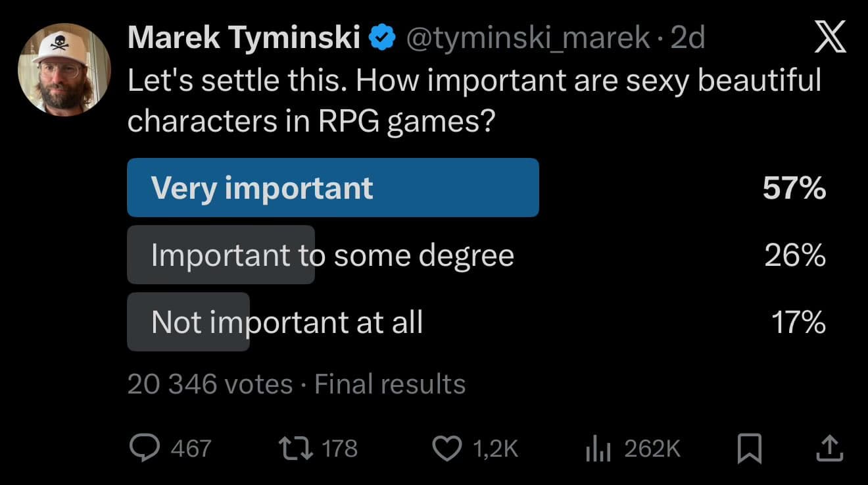
Task: Click the 57% result label
Action: 794,188
